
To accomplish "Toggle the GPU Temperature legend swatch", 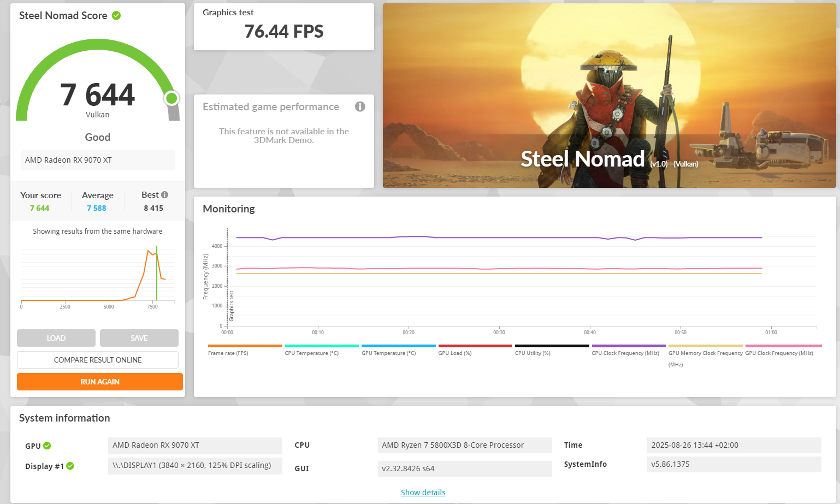I will tap(399, 346).
